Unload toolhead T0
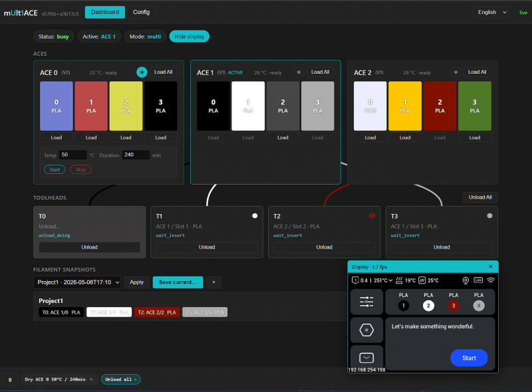Image resolution: width=532 pixels, height=392 pixels. pos(89,247)
